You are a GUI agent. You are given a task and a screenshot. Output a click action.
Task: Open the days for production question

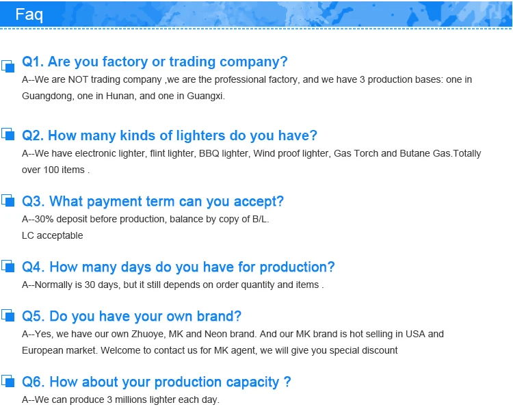click(179, 267)
